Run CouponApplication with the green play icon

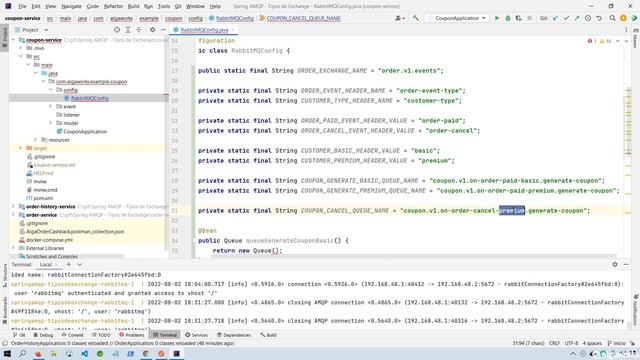tap(497, 18)
